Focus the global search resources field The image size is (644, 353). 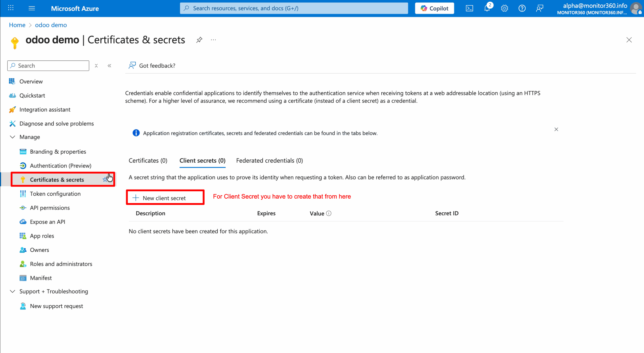coord(294,8)
